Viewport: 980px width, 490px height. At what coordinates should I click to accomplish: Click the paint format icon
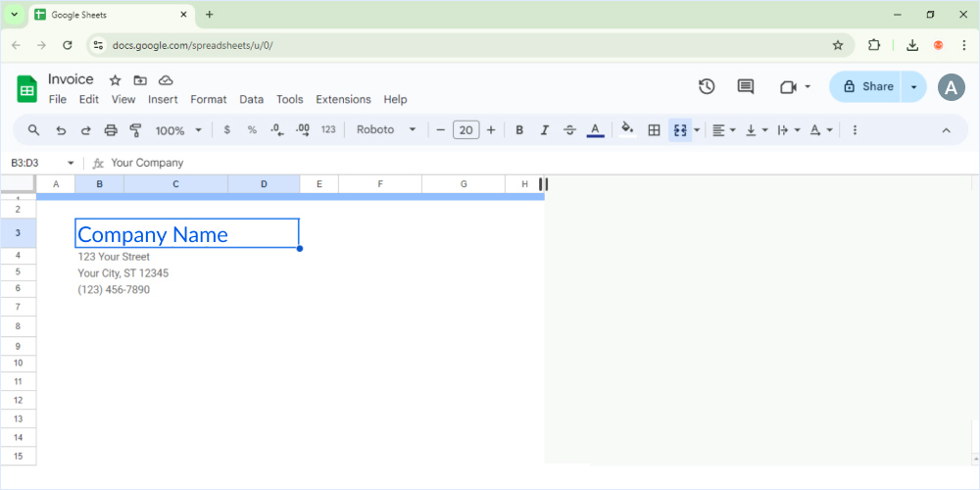point(136,130)
